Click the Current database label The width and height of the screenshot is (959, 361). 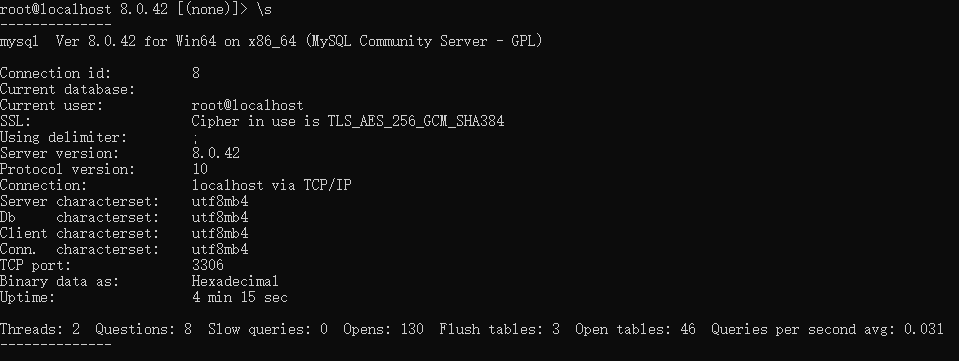[67, 90]
